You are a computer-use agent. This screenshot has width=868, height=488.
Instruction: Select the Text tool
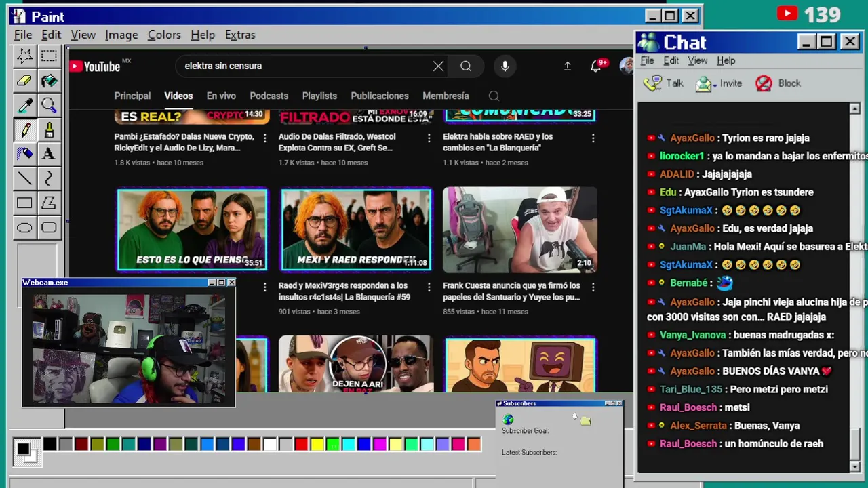pos(49,154)
